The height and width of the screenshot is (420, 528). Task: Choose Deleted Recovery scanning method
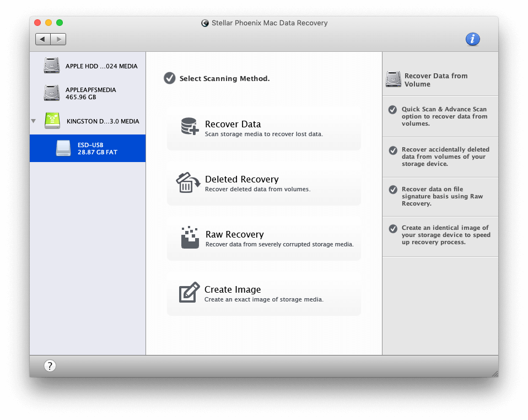[x=264, y=184]
